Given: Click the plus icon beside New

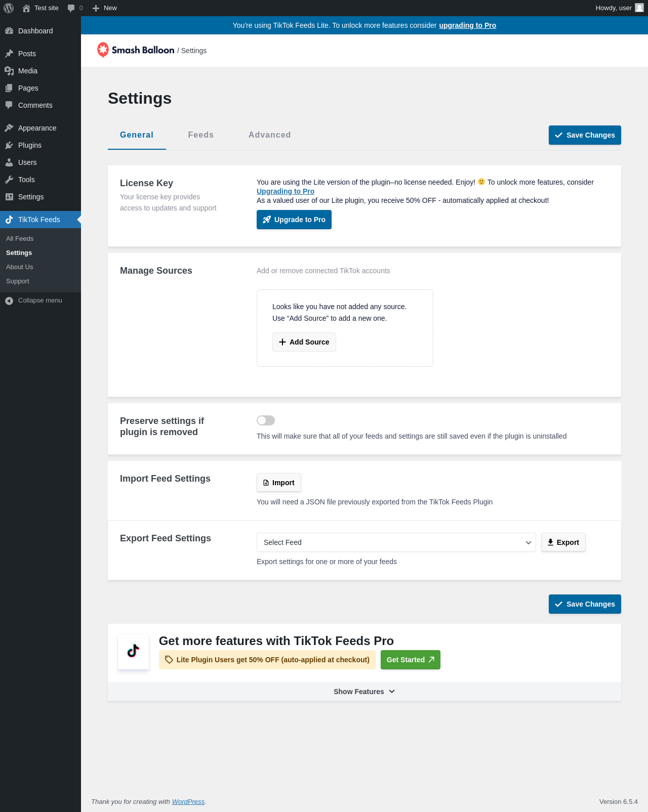Looking at the screenshot, I should coord(96,8).
